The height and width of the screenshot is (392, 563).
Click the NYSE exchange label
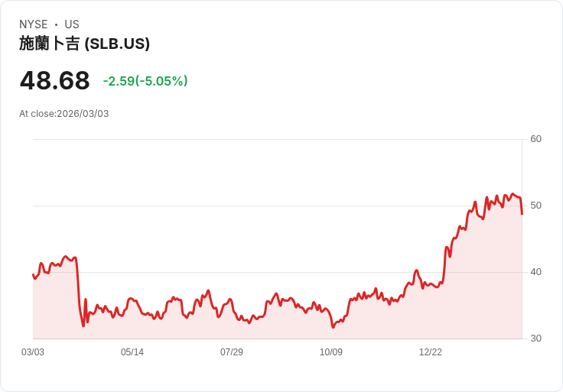coord(34,24)
